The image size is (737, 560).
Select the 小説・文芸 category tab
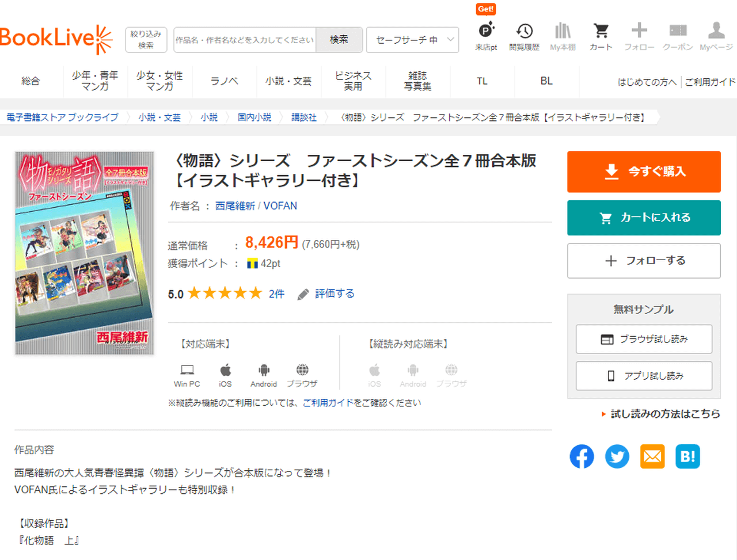click(288, 81)
